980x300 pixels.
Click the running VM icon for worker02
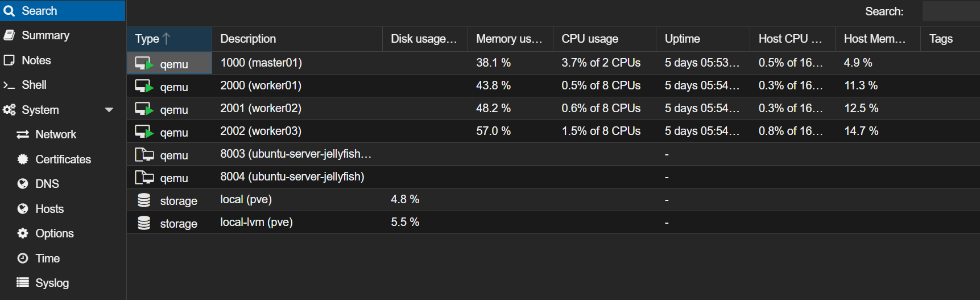coord(144,109)
